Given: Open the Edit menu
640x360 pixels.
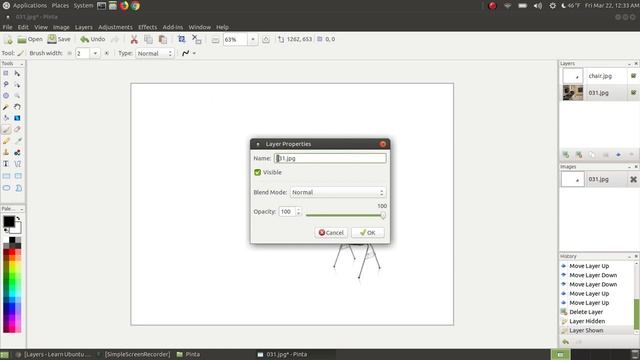Looking at the screenshot, I should (23, 27).
